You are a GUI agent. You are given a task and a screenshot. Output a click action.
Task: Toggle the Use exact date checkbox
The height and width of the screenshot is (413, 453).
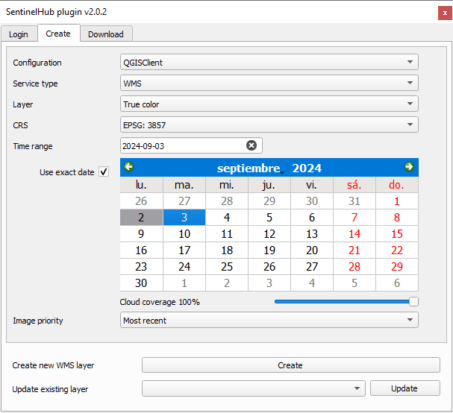104,172
